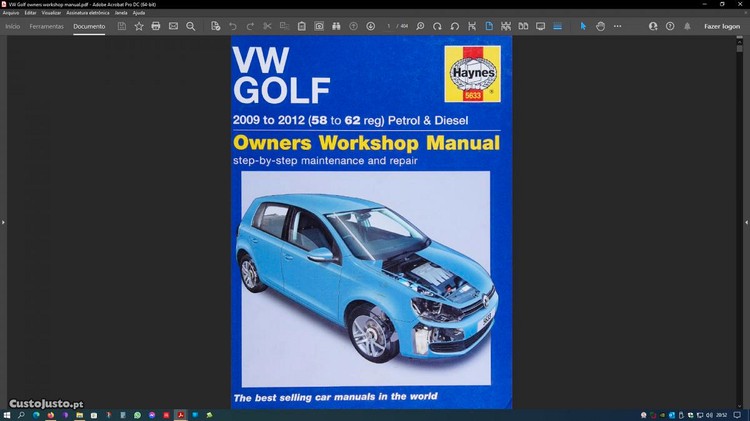
Task: Click the print icon in the toolbar
Action: pos(156,26)
